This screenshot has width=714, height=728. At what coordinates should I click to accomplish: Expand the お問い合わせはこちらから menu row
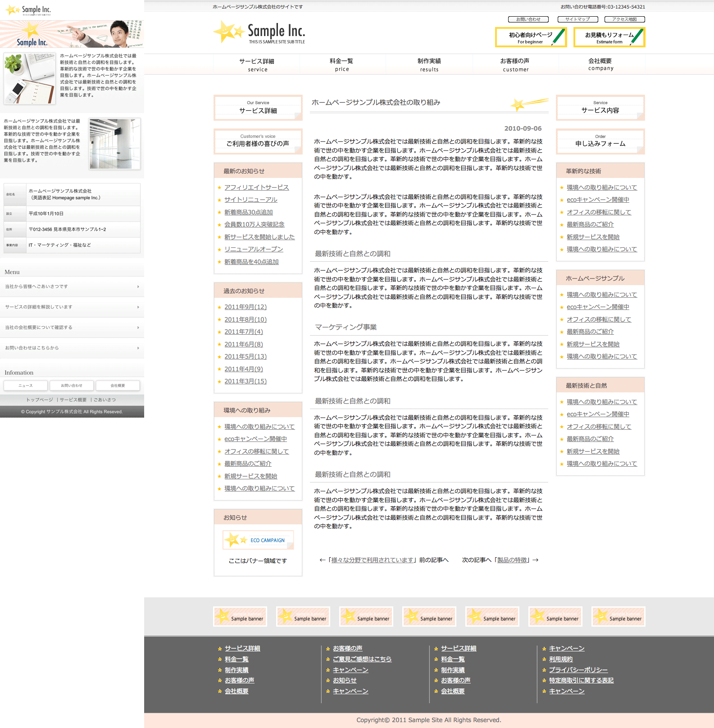point(72,348)
